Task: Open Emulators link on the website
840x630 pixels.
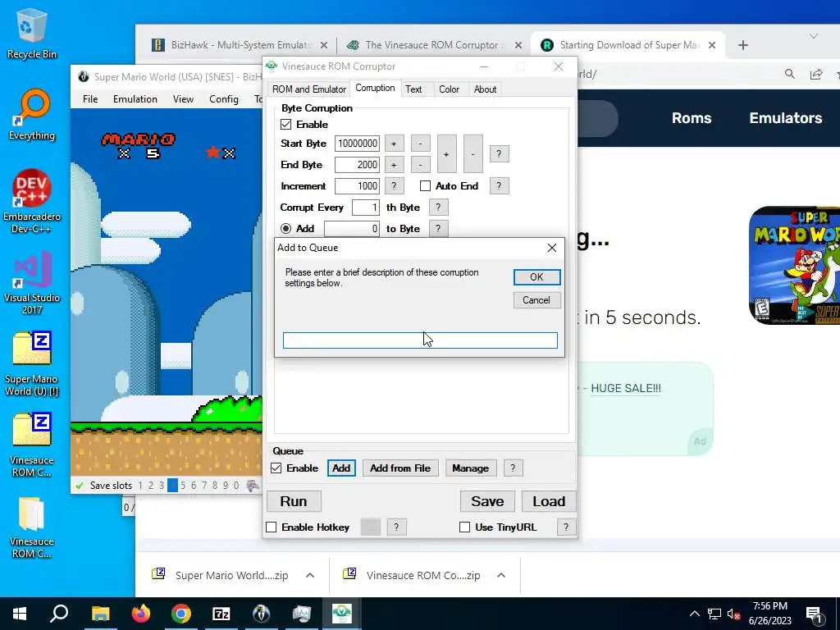Action: coord(785,118)
